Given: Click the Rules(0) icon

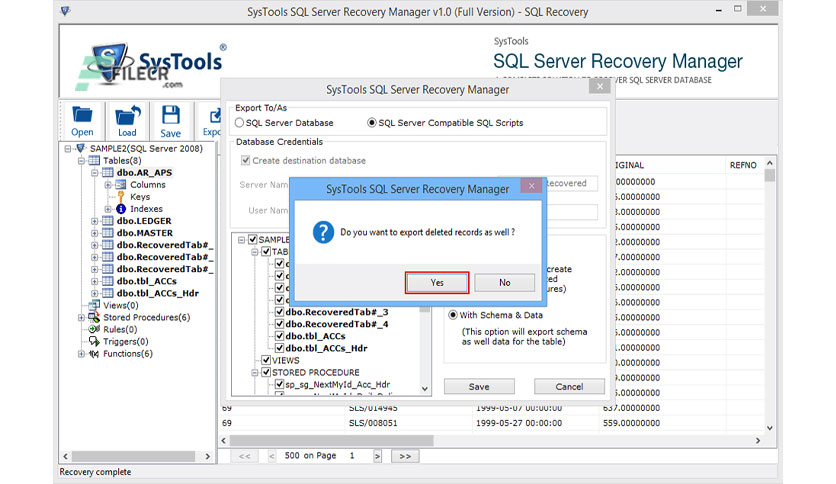Looking at the screenshot, I should tap(94, 329).
